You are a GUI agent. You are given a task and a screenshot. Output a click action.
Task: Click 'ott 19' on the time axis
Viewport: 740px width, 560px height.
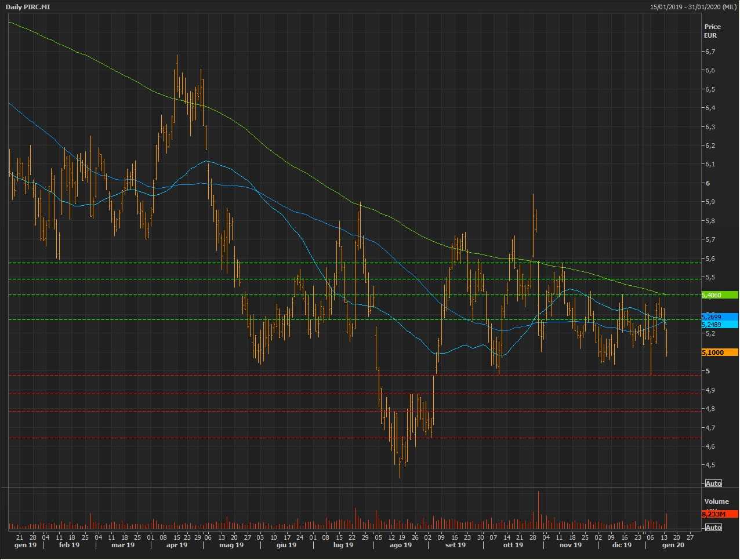coord(513,545)
